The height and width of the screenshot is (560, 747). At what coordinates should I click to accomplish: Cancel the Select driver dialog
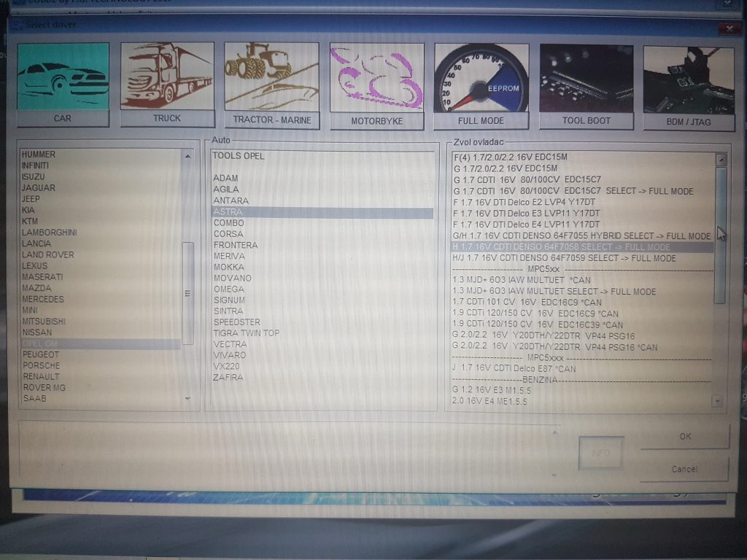click(x=684, y=469)
